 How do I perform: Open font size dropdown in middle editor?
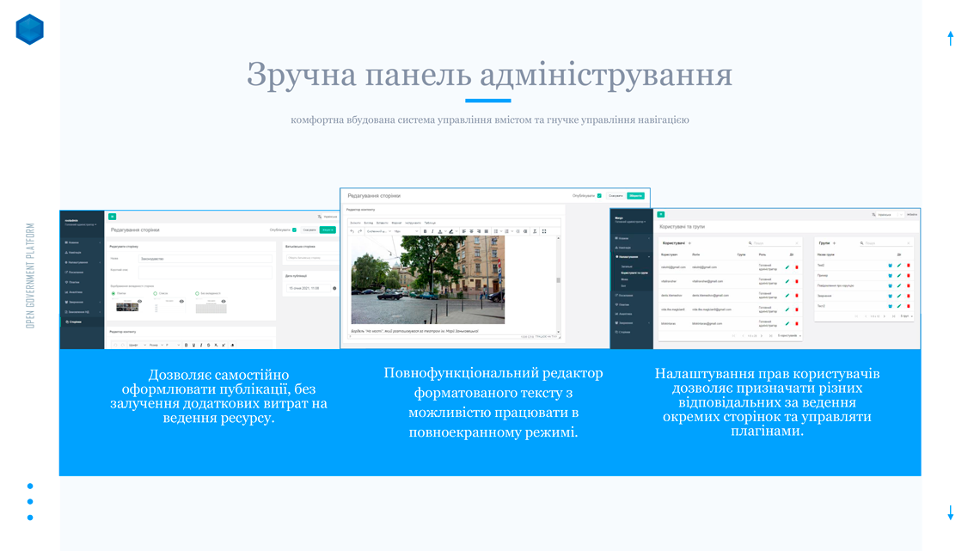[406, 231]
